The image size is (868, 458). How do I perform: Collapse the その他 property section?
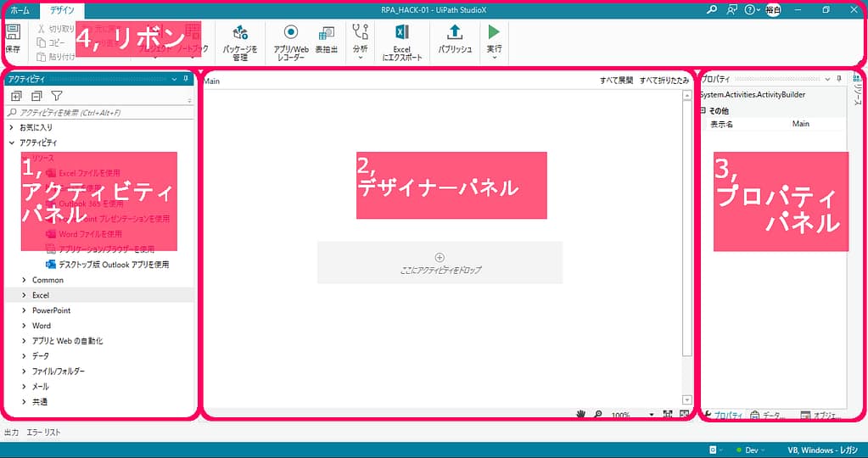pyautogui.click(x=703, y=110)
